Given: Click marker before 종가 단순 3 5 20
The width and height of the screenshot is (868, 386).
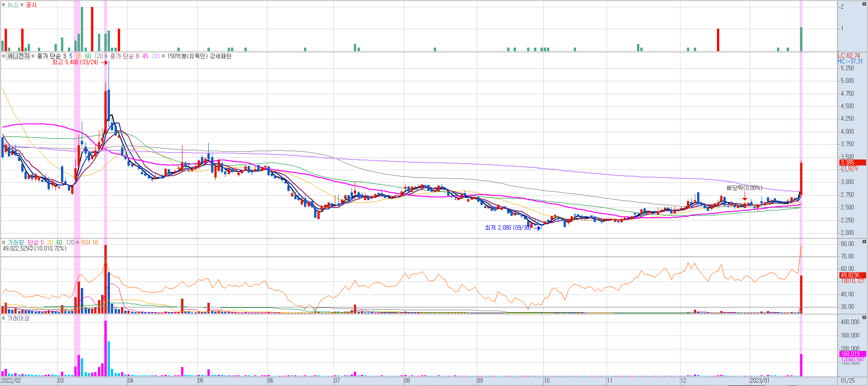Looking at the screenshot, I should (x=33, y=56).
